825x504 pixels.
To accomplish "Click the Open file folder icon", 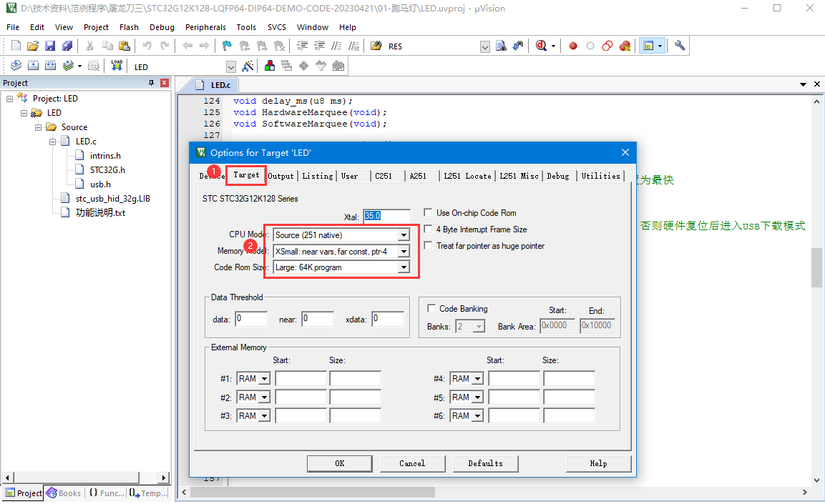I will coord(33,46).
